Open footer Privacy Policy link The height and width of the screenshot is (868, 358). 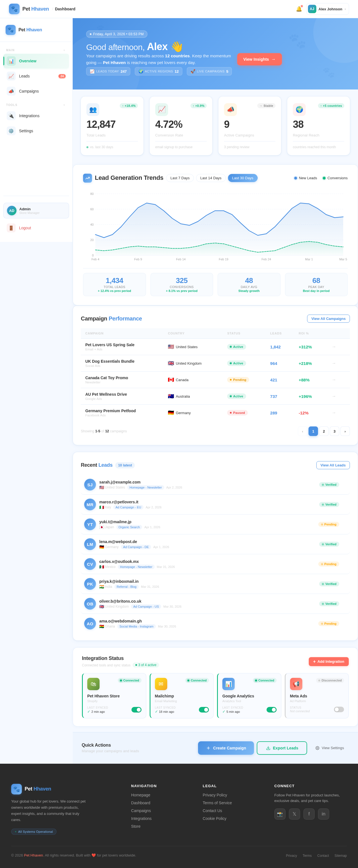[215, 795]
